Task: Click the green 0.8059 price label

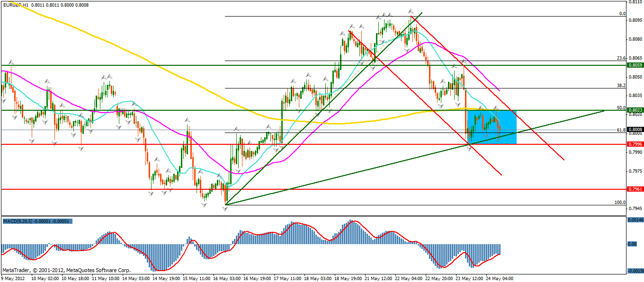Action: (x=635, y=65)
